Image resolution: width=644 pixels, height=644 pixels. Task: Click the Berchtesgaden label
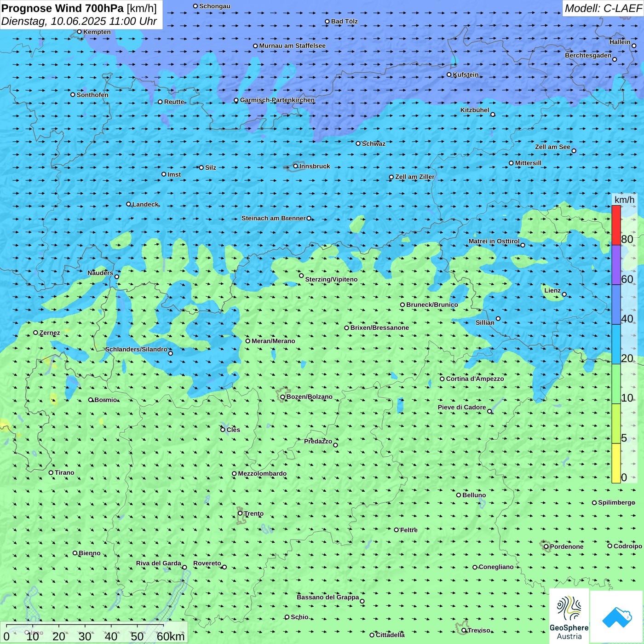tap(588, 55)
